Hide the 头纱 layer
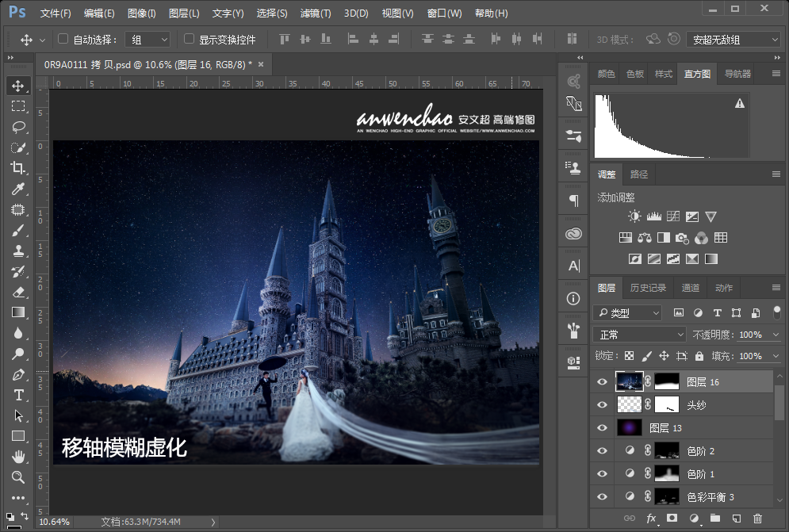Viewport: 789px width, 532px height. point(602,404)
